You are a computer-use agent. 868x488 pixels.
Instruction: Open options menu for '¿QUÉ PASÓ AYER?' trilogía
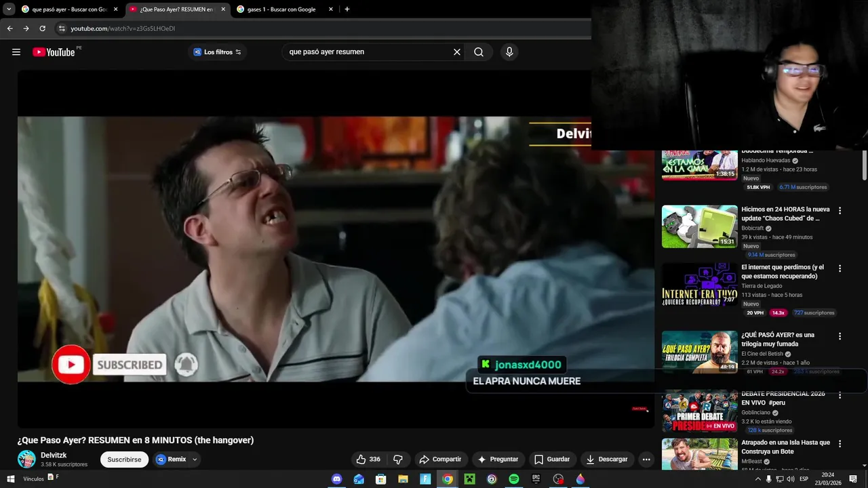click(840, 336)
